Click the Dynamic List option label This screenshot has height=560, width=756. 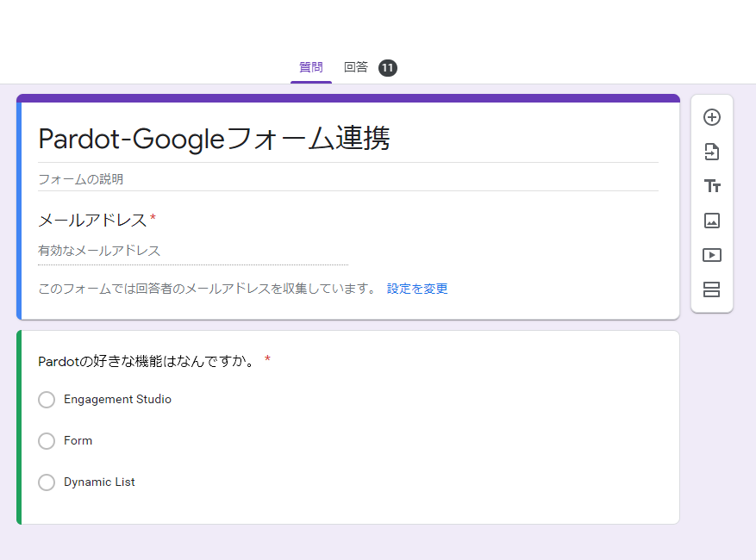point(99,482)
